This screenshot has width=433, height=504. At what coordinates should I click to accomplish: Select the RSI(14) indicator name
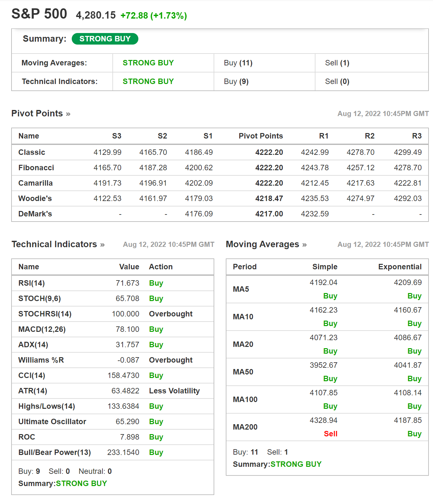click(x=31, y=283)
